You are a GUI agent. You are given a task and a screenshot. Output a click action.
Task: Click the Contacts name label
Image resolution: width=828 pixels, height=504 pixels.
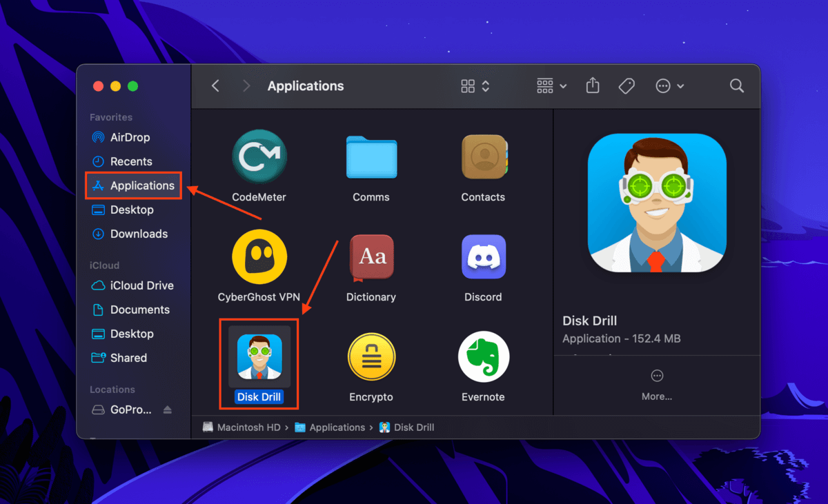click(x=483, y=197)
